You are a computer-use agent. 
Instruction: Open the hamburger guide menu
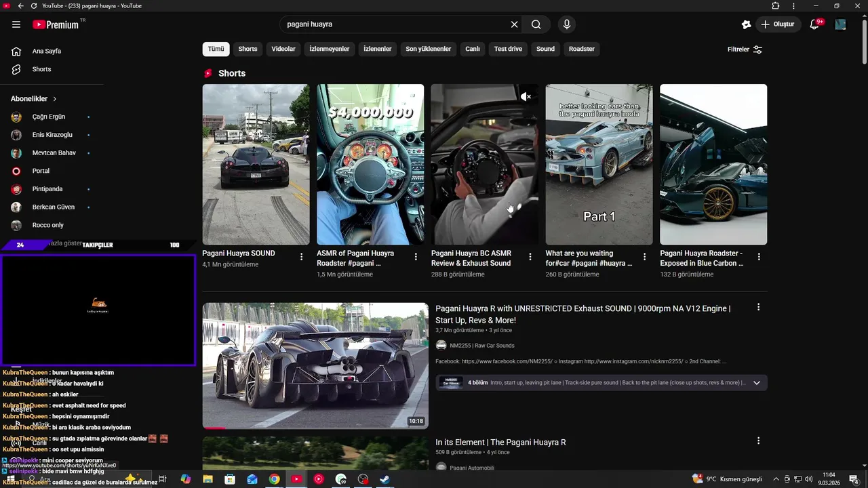pyautogui.click(x=16, y=24)
